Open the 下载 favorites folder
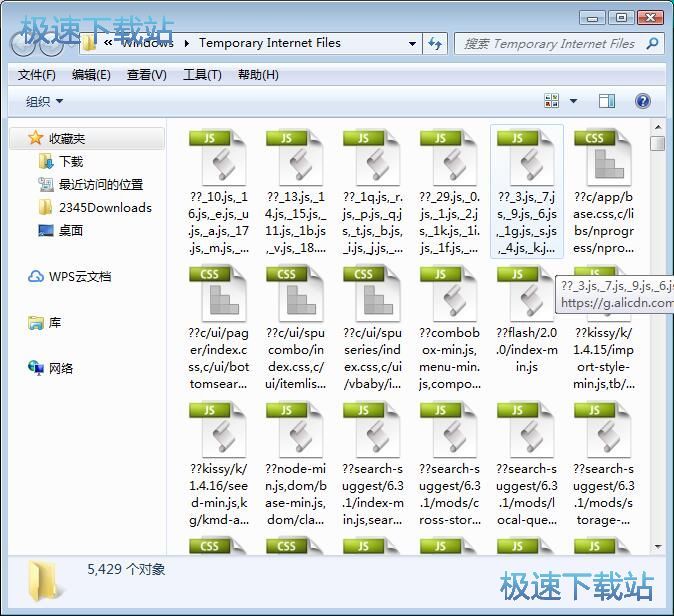This screenshot has height=616, width=674. point(61,162)
